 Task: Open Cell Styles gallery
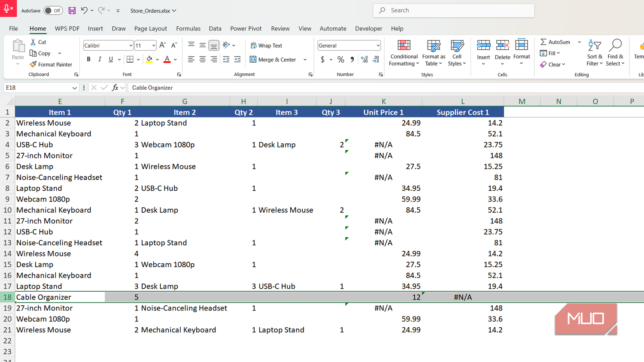pyautogui.click(x=457, y=53)
